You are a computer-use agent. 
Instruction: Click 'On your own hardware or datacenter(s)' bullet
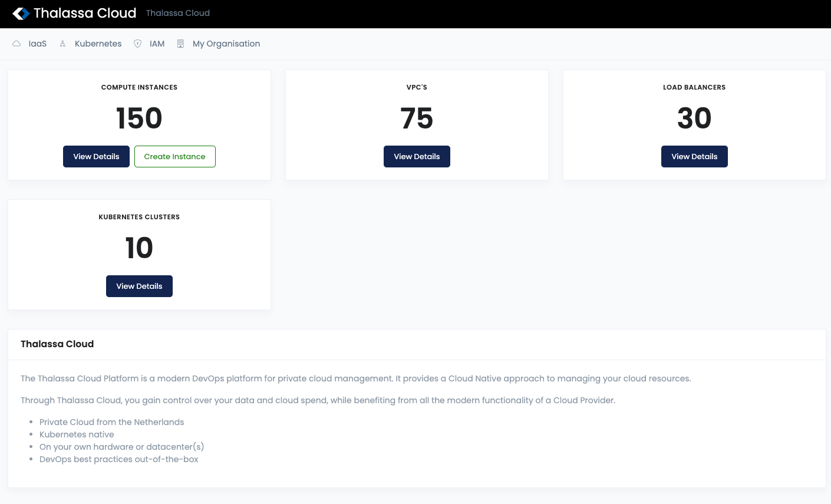pyautogui.click(x=122, y=447)
